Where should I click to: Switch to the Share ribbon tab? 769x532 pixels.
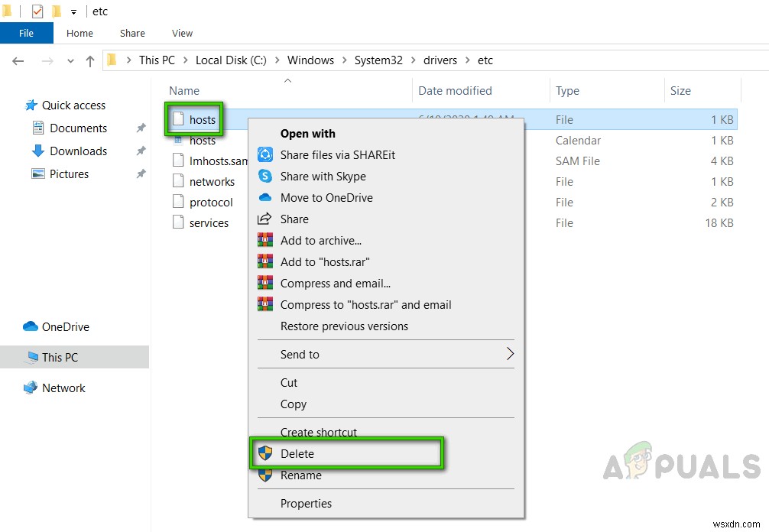click(x=132, y=34)
